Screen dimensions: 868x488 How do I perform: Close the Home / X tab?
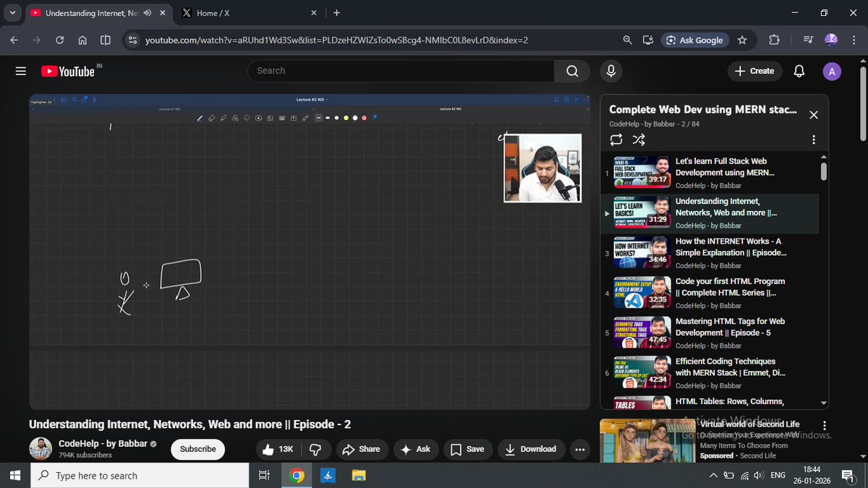point(314,13)
